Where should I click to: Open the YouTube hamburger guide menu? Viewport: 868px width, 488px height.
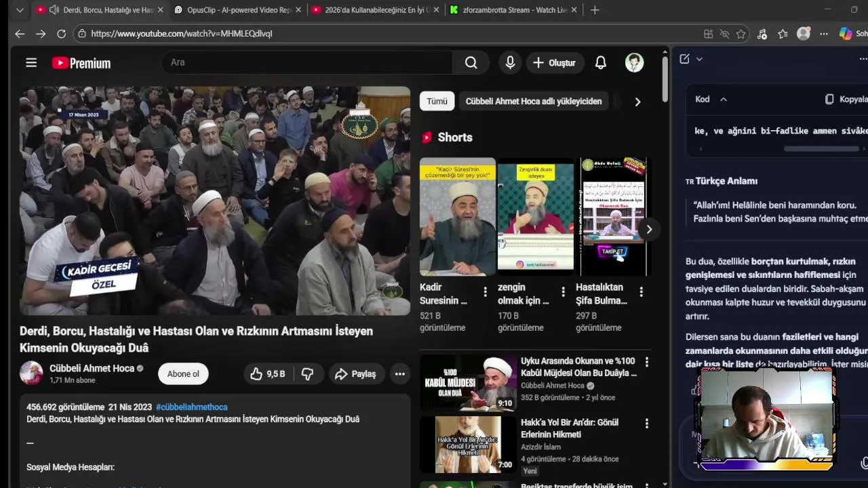click(x=31, y=63)
